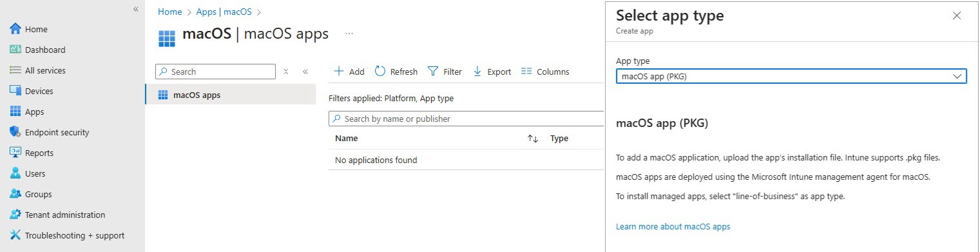Viewport: 980px width, 252px height.
Task: Click the 'Select app type' heading
Action: point(670,16)
